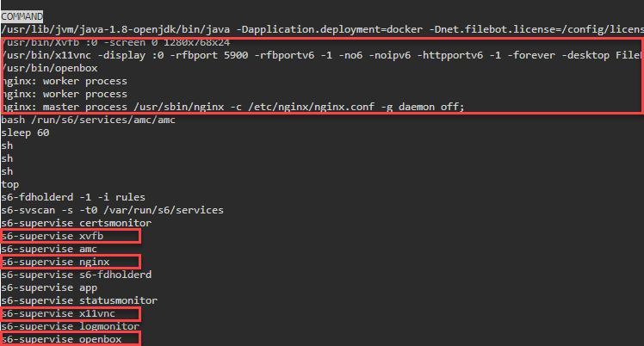The height and width of the screenshot is (346, 644).
Task: Select the /usr/bin/openbox line
Action: click(x=49, y=68)
